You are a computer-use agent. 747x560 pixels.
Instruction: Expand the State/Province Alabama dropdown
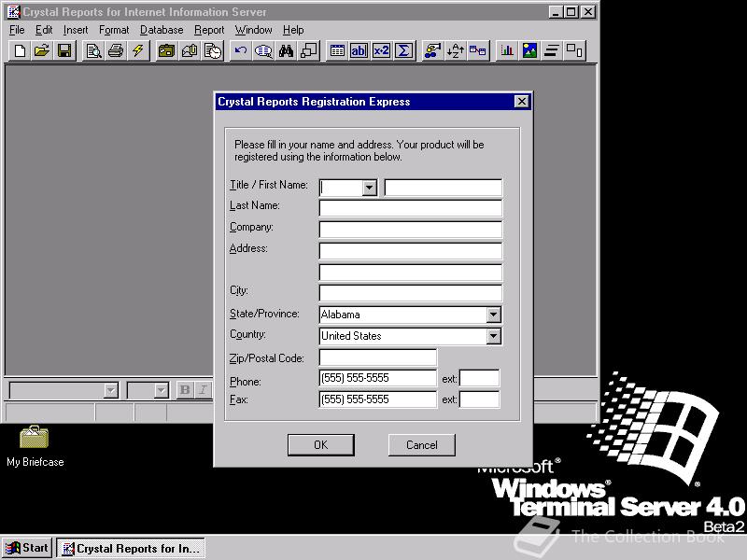(x=494, y=315)
